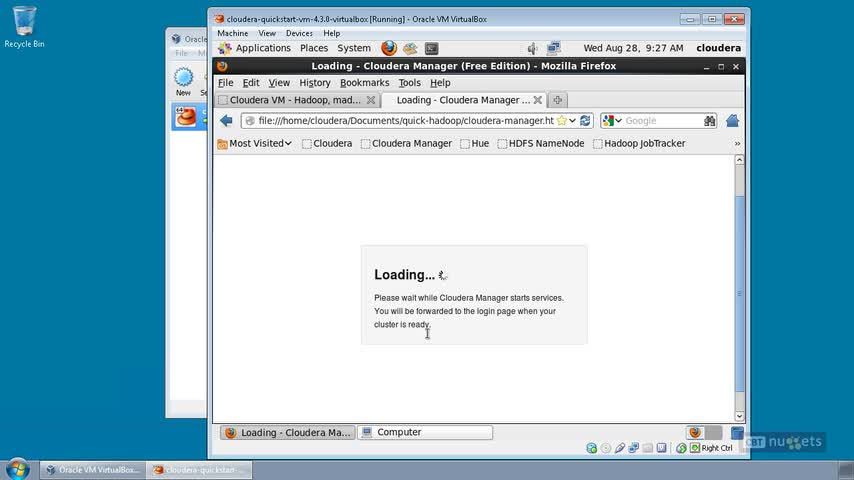This screenshot has width=854, height=480.
Task: Open a new tab with plus button
Action: [x=557, y=100]
